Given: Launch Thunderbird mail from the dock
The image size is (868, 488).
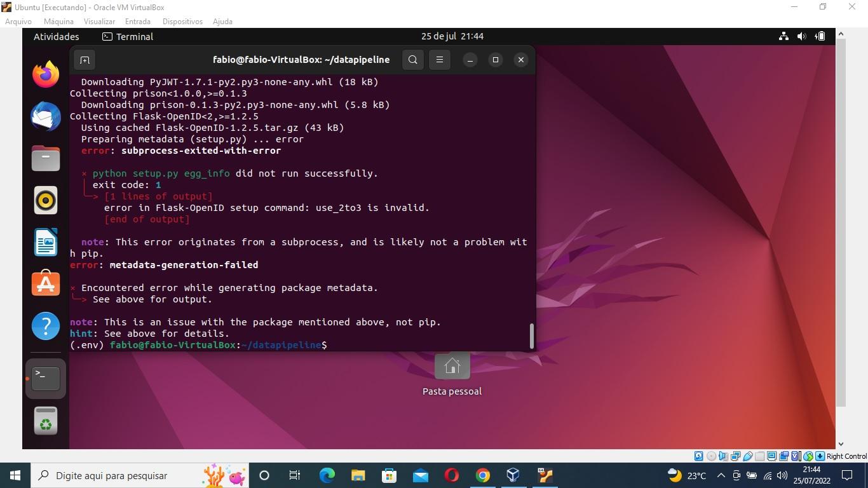Looking at the screenshot, I should click(46, 116).
